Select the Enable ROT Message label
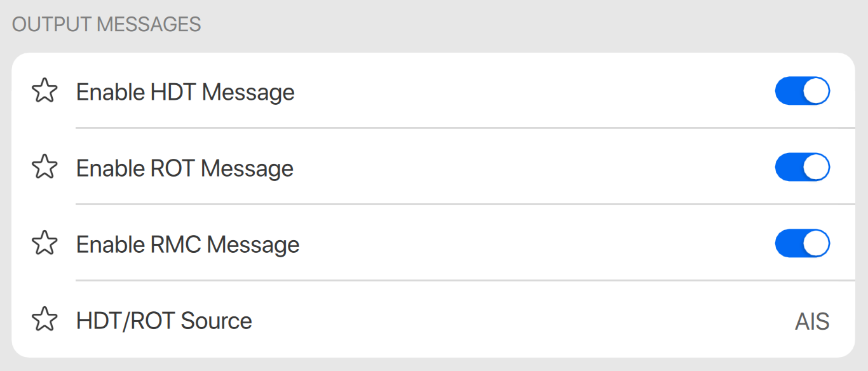Screen dimensions: 868x371 tap(184, 169)
